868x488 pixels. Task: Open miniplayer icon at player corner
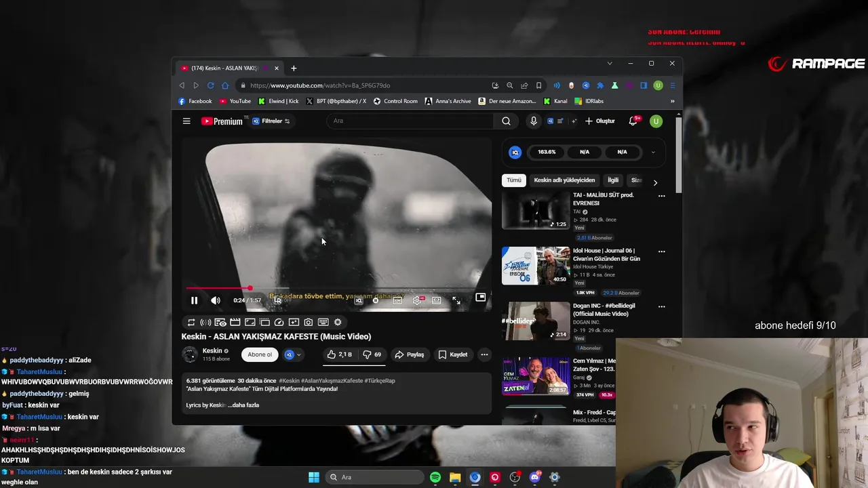pyautogui.click(x=480, y=297)
